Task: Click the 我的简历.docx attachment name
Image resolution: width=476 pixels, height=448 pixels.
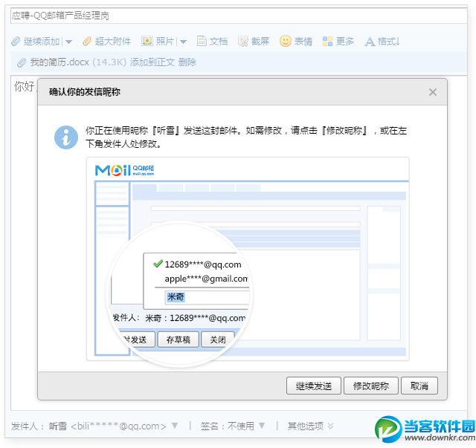Action: click(x=59, y=62)
